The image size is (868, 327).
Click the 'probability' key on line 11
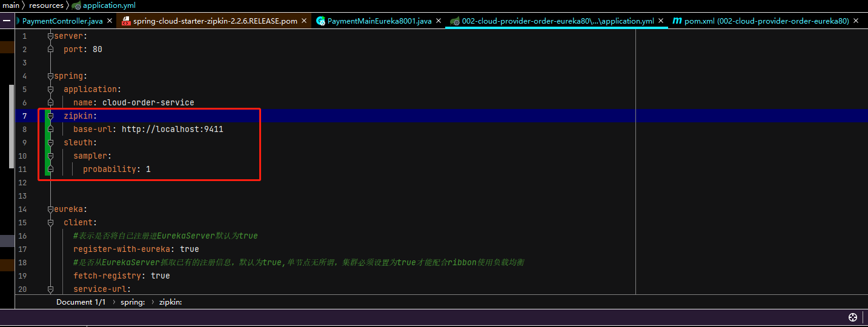[110, 169]
